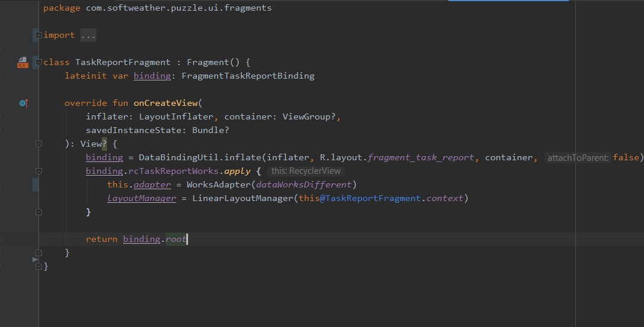Click the '@TaskReportFragment' label reference
The height and width of the screenshot is (327, 644).
coord(370,198)
